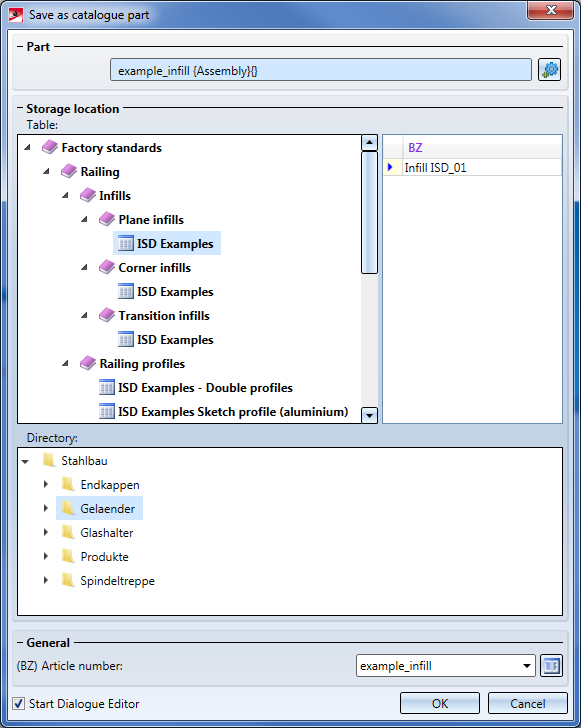Click the Railing profiles book icon
The width and height of the screenshot is (581, 728).
(x=88, y=364)
